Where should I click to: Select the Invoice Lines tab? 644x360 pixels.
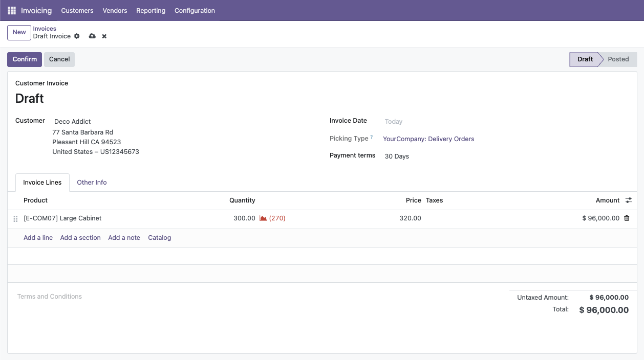(x=42, y=183)
